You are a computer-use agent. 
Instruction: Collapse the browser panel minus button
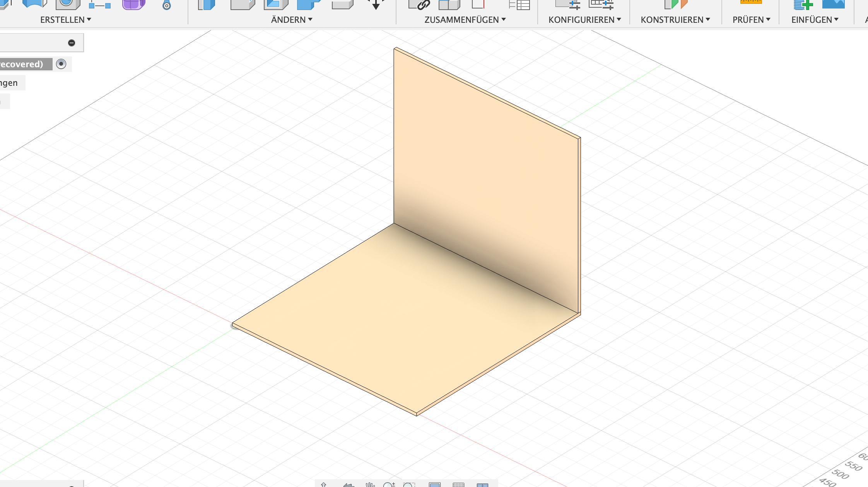72,43
